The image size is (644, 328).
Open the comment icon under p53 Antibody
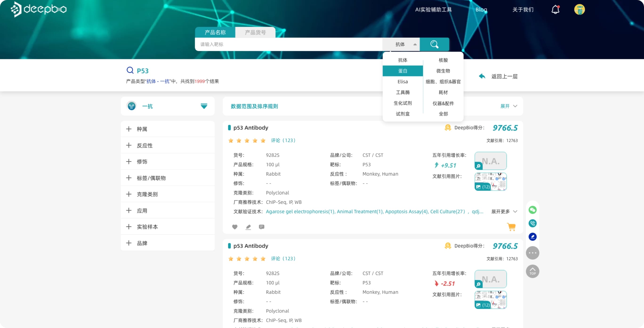coord(262,227)
